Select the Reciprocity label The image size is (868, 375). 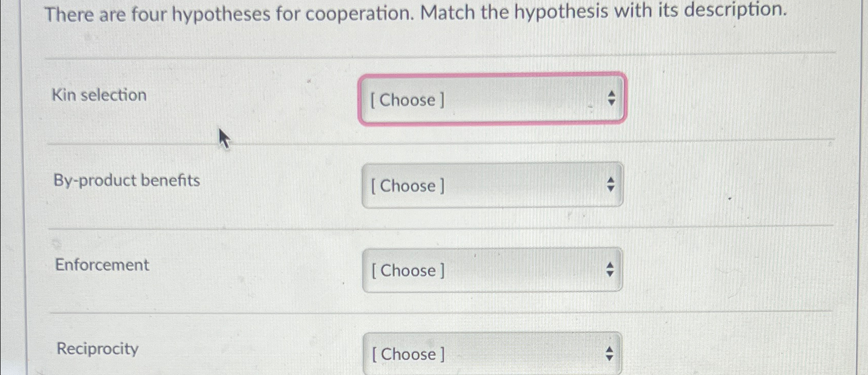pos(96,349)
